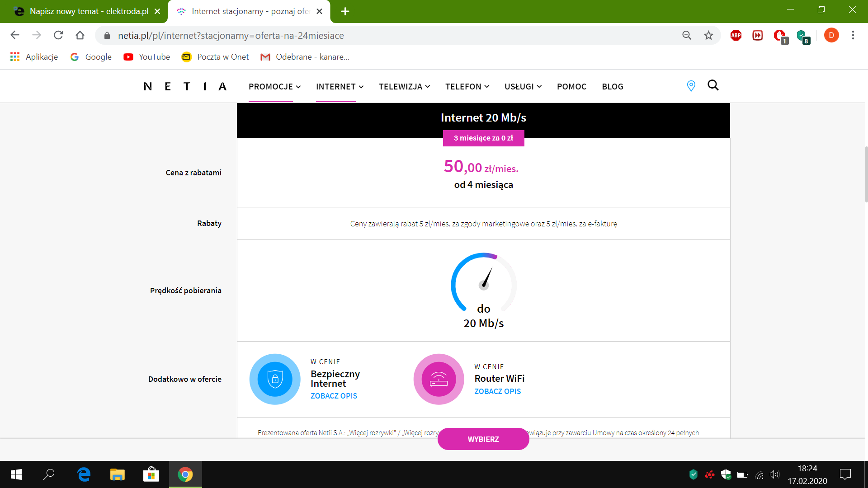Open ZOBACZ OPIS for Router WiFi
Image resolution: width=868 pixels, height=488 pixels.
(x=497, y=391)
